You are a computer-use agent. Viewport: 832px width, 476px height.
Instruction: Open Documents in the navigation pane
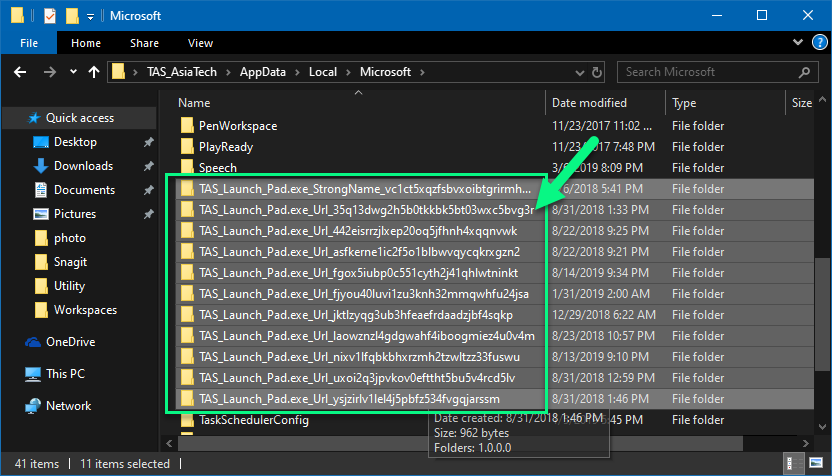(84, 190)
